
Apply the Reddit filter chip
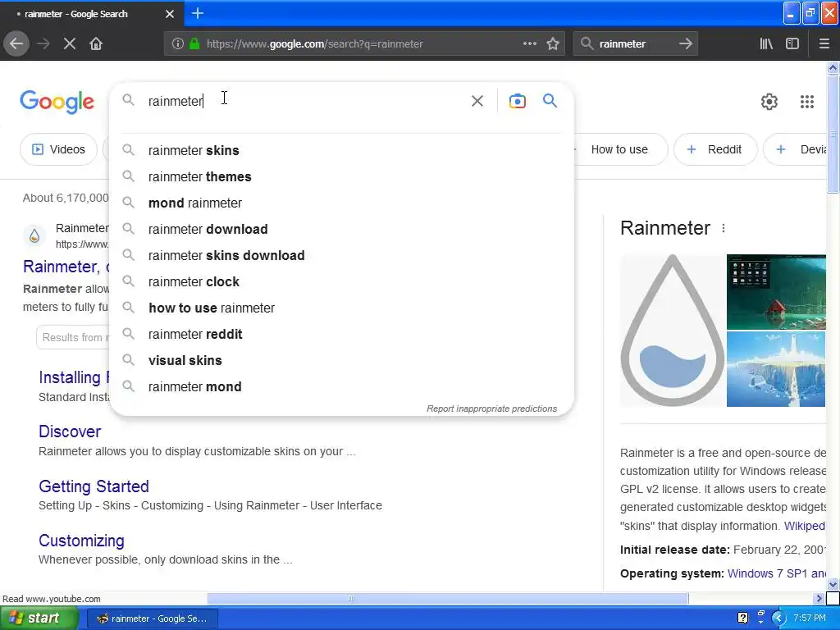pos(715,149)
